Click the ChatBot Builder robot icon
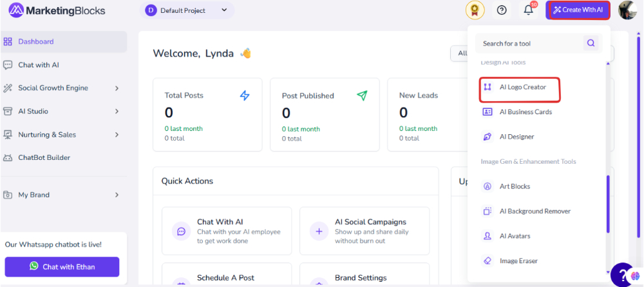This screenshot has width=644, height=287. (7, 157)
